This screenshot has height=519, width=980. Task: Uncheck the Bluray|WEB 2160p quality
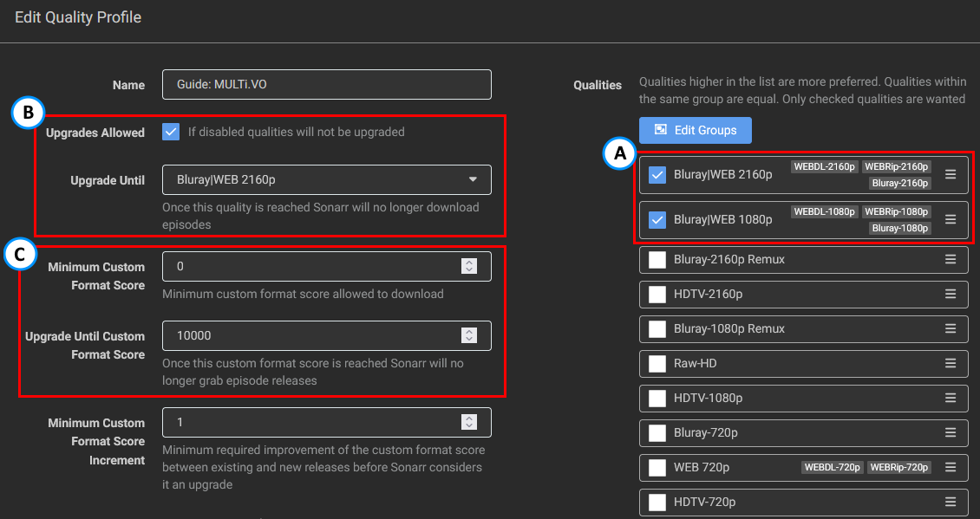click(657, 174)
